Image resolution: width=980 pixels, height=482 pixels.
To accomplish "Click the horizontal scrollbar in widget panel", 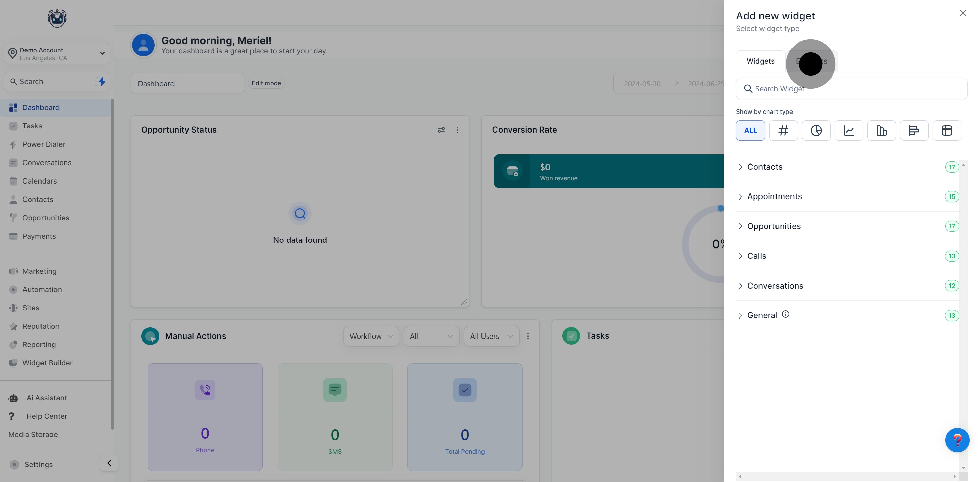I will [x=847, y=476].
